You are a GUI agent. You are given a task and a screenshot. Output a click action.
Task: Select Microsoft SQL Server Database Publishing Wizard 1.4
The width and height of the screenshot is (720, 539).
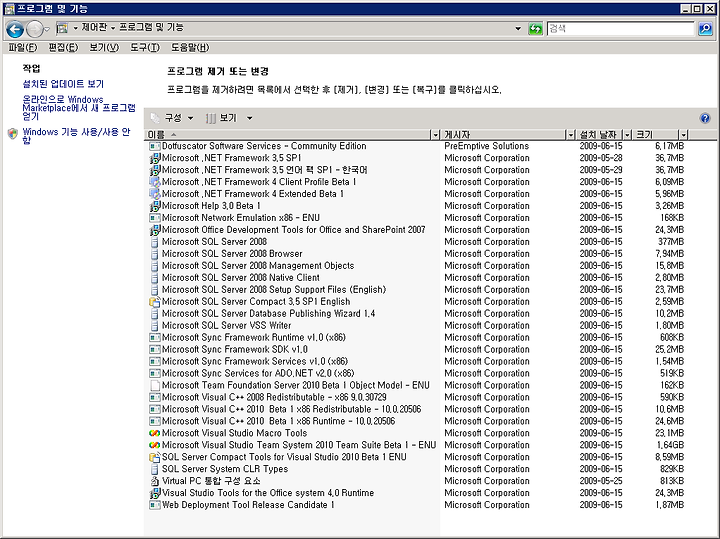point(416,314)
